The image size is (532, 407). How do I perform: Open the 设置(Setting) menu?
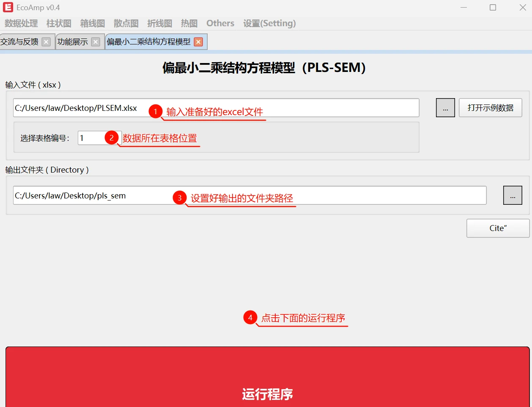[269, 23]
